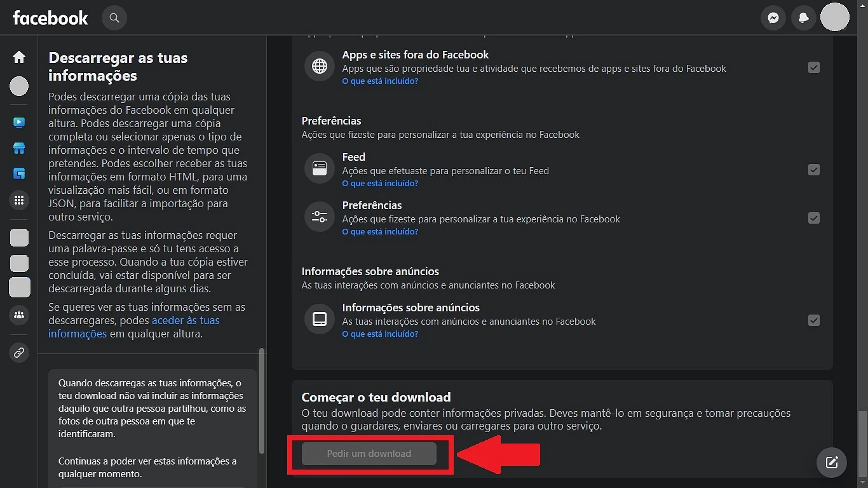The height and width of the screenshot is (488, 868).
Task: Open the blue news/pages icon below Marketplace
Action: pyautogui.click(x=19, y=173)
